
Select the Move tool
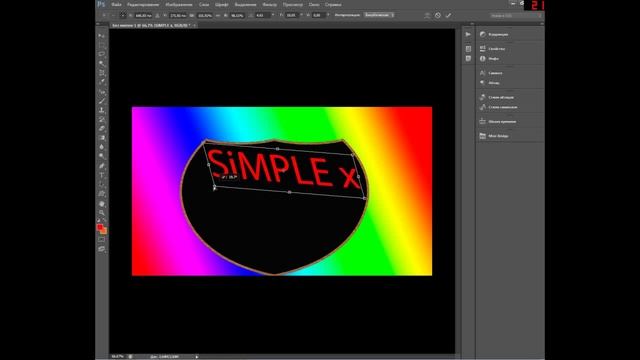pyautogui.click(x=101, y=36)
